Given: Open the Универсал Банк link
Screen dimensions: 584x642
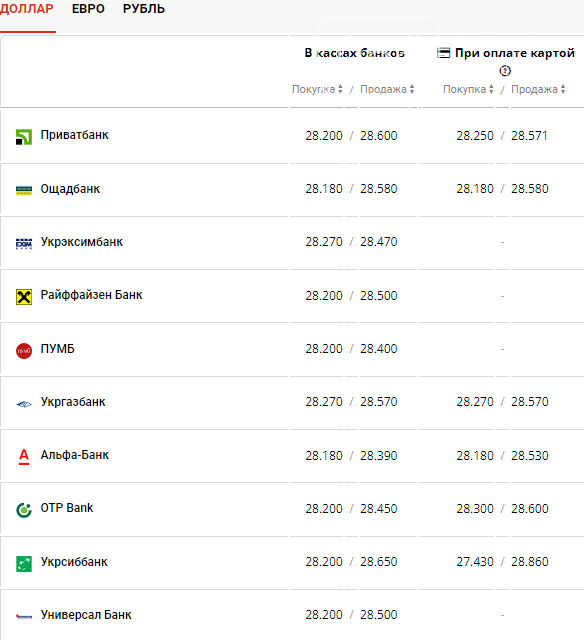Looking at the screenshot, I should pyautogui.click(x=86, y=615).
